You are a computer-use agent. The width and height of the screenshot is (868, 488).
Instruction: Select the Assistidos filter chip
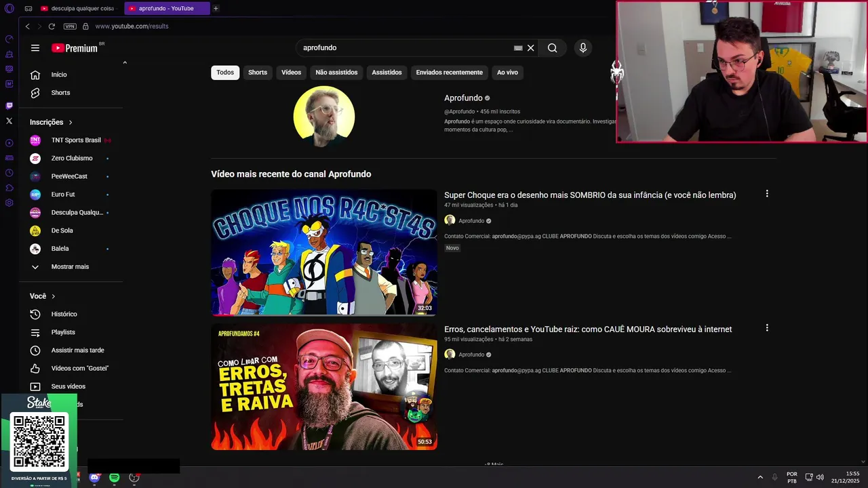(387, 73)
